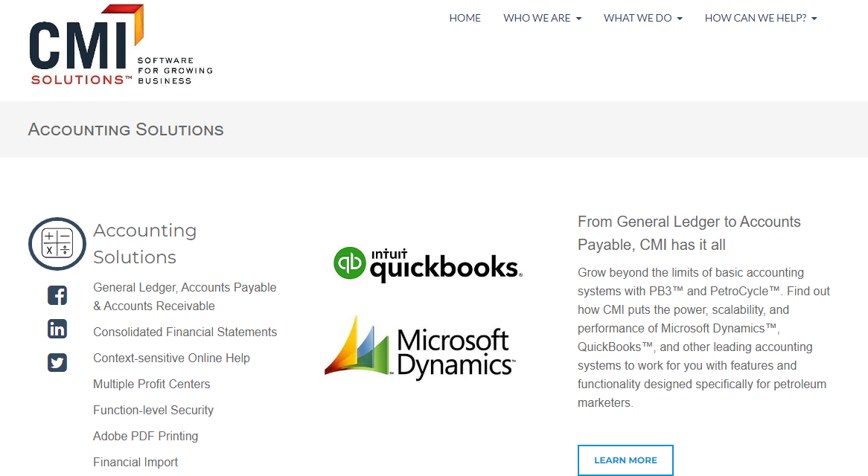Click Context-sensitive Online Help item
Viewport: 868px width, 476px height.
(x=171, y=358)
